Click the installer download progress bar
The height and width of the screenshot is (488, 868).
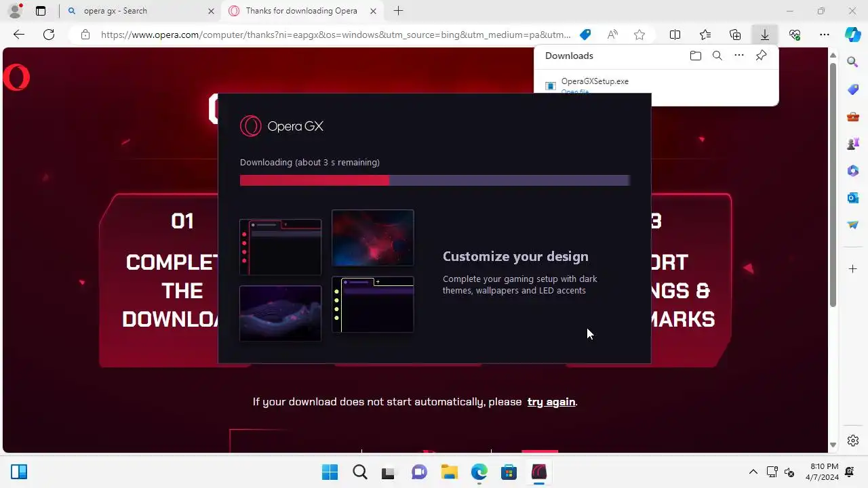pos(435,180)
